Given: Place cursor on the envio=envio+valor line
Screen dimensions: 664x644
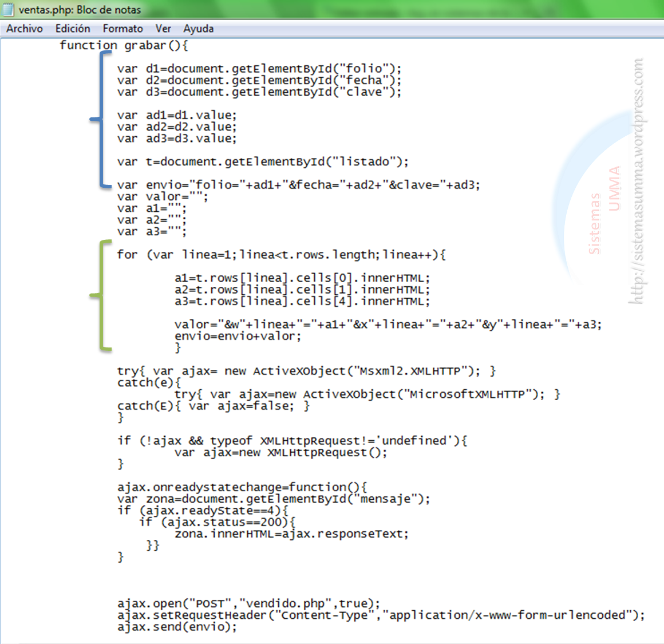Looking at the screenshot, I should (238, 336).
